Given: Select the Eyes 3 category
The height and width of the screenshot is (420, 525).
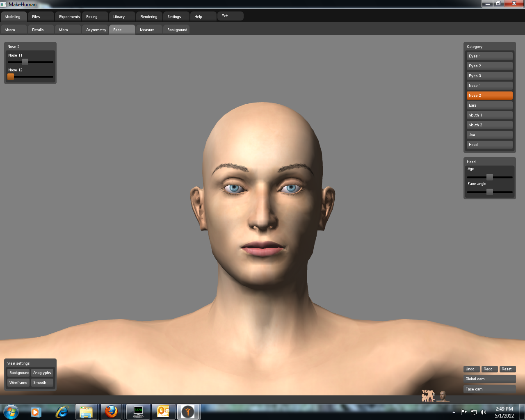Looking at the screenshot, I should [490, 76].
